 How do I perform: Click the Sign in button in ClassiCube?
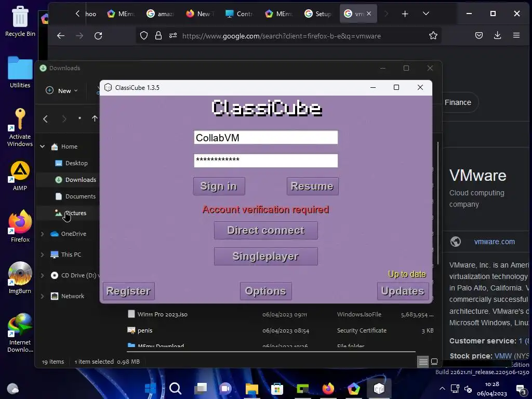(x=219, y=186)
